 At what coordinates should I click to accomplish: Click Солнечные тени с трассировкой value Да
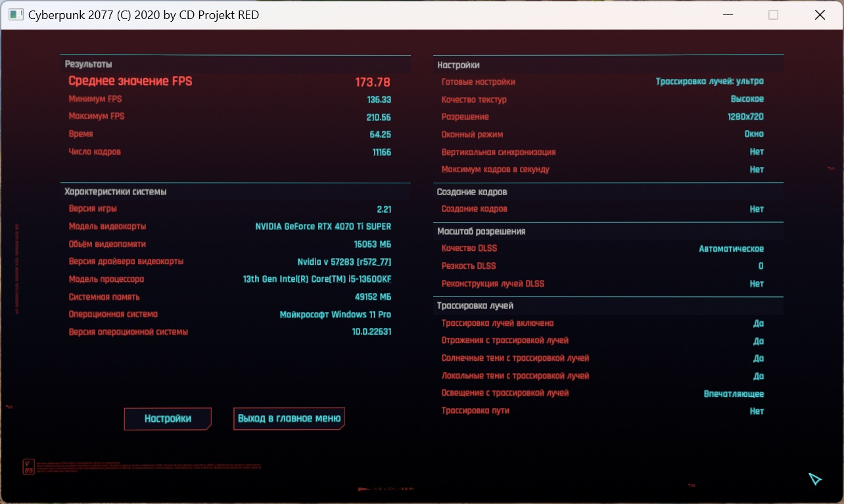coord(759,358)
